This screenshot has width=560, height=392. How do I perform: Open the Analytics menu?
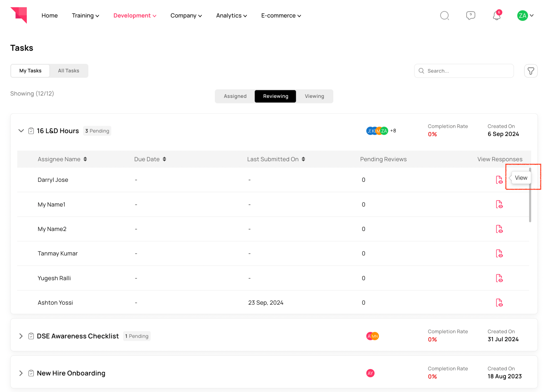(x=231, y=16)
